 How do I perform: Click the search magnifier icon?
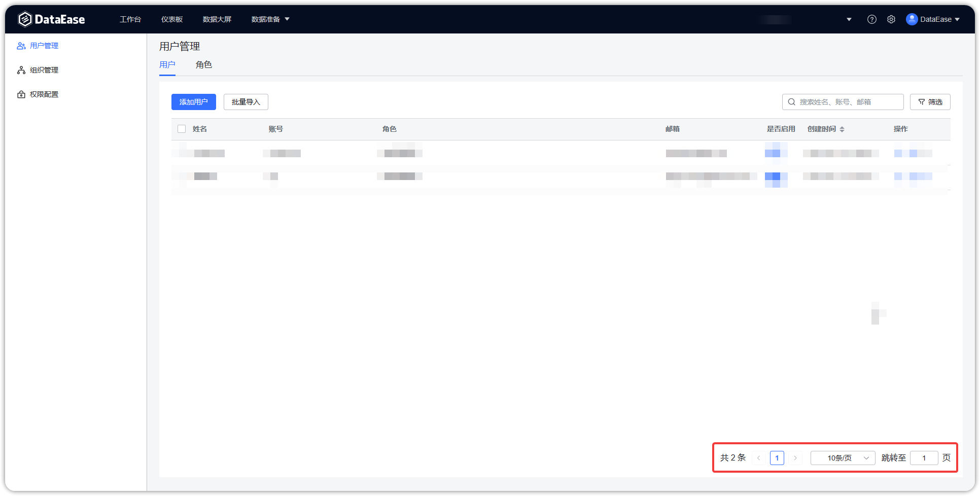tap(791, 102)
